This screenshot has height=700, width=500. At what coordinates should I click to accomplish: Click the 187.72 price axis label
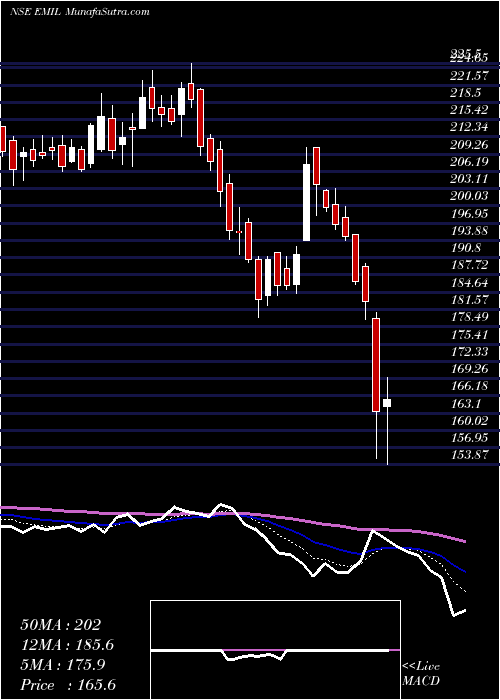(x=469, y=265)
